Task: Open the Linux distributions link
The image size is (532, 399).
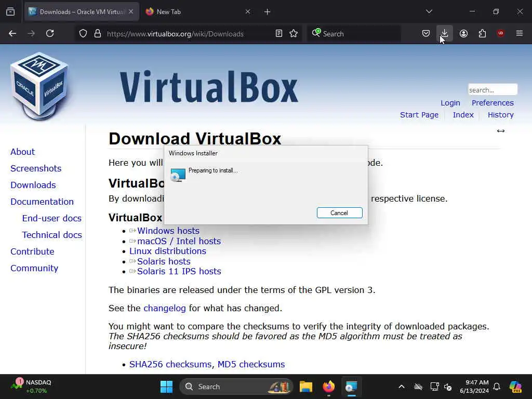Action: click(x=168, y=251)
